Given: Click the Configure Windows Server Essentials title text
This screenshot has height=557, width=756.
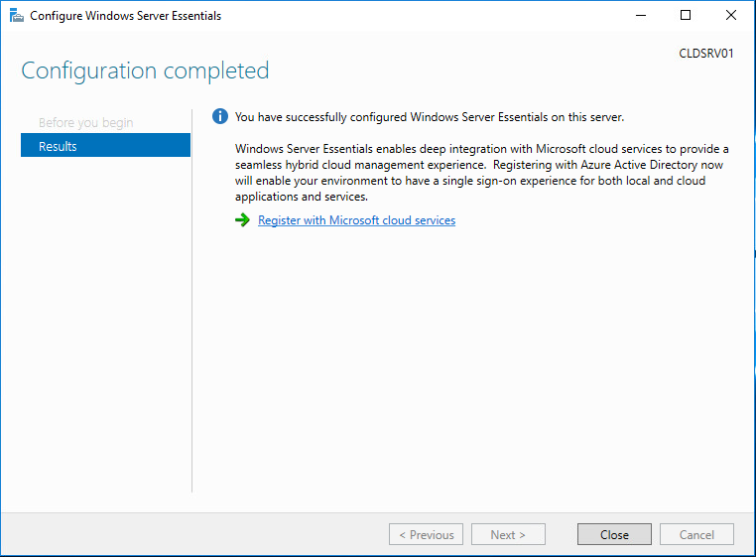Looking at the screenshot, I should coord(125,16).
